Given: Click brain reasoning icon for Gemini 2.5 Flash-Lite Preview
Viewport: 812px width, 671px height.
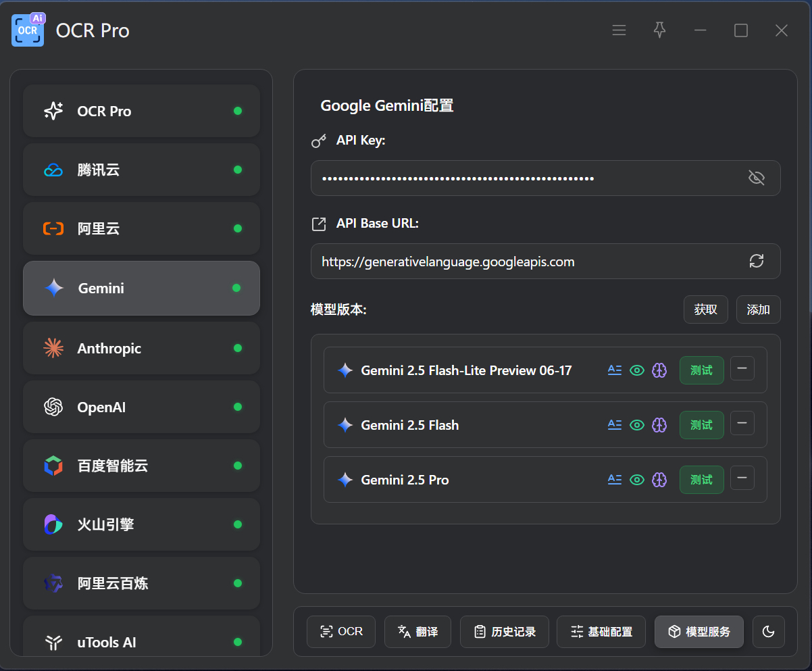Looking at the screenshot, I should pos(659,370).
